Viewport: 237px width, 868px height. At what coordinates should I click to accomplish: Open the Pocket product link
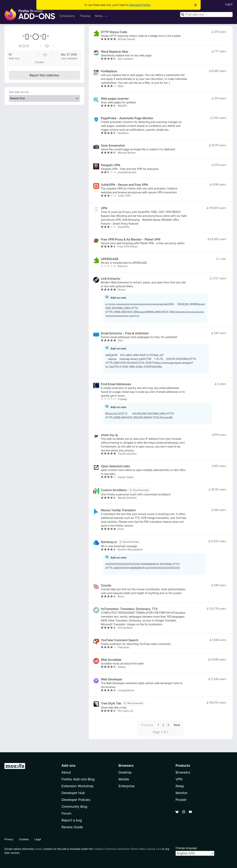[x=181, y=800]
